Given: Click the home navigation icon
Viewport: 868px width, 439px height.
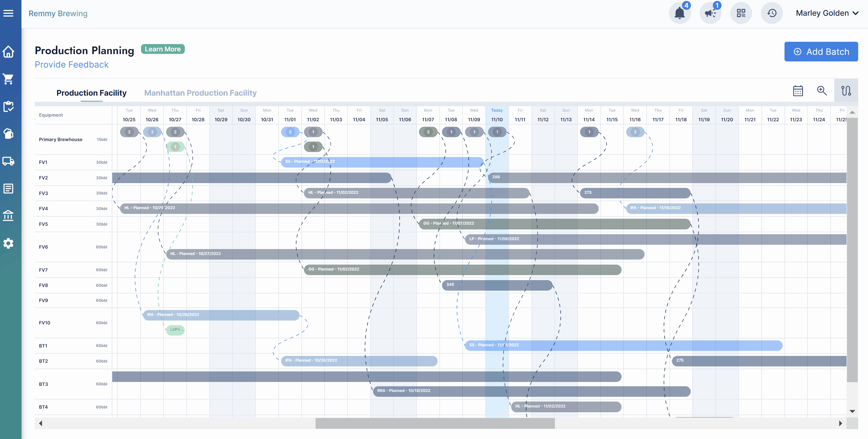Looking at the screenshot, I should click(9, 51).
